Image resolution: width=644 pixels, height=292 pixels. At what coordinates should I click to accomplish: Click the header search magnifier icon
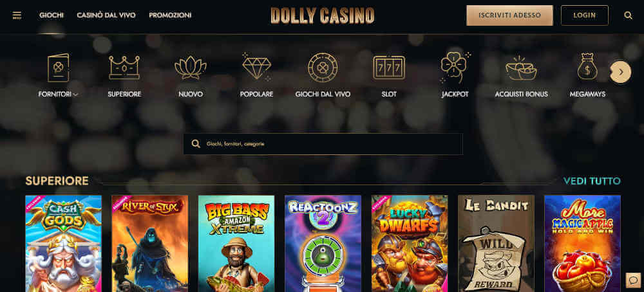click(628, 15)
